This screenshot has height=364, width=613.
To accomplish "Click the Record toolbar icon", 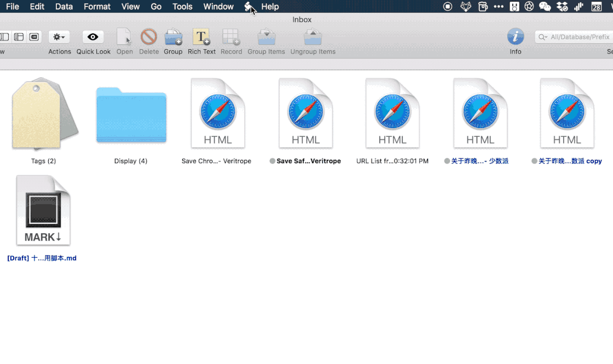I will click(x=230, y=37).
